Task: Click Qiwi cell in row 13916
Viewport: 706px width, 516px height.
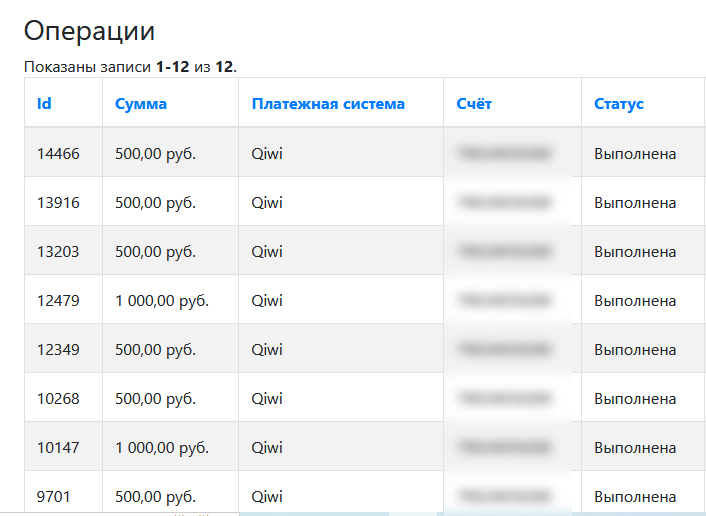Action: 267,203
